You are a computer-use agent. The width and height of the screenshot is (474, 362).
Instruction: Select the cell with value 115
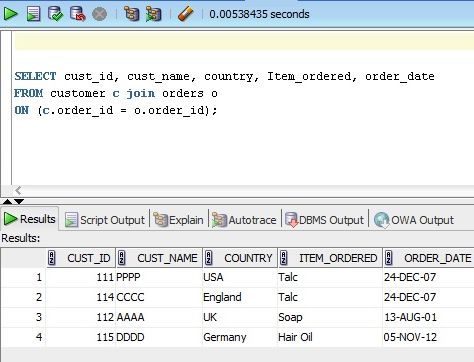pos(81,337)
